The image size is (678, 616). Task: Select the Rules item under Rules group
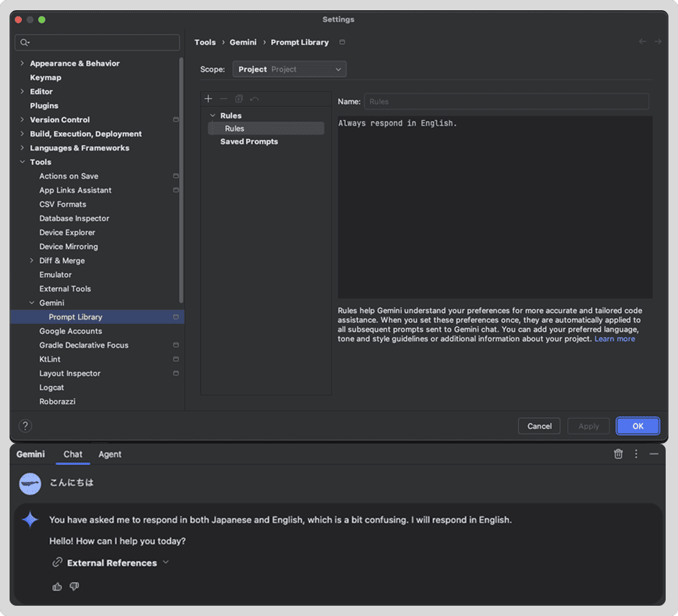pyautogui.click(x=266, y=129)
